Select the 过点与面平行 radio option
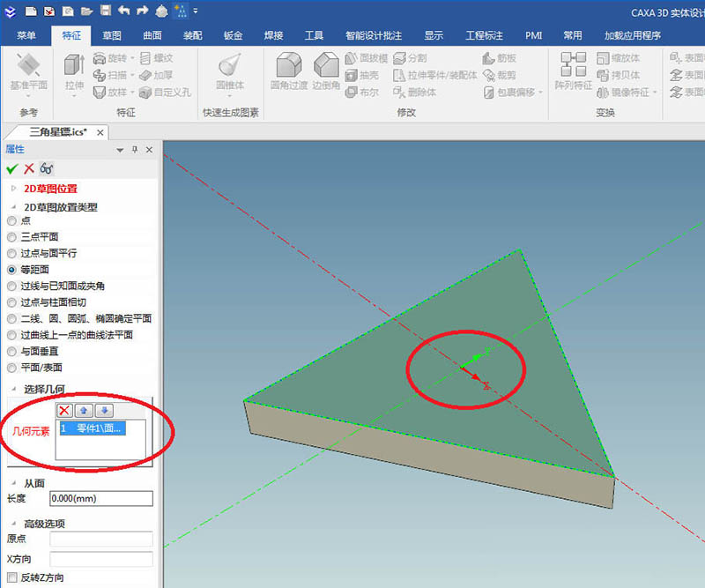This screenshot has width=705, height=588. [11, 253]
